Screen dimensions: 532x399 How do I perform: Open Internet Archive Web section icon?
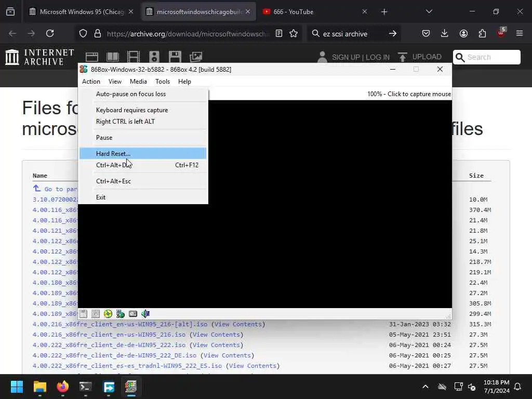tap(92, 57)
